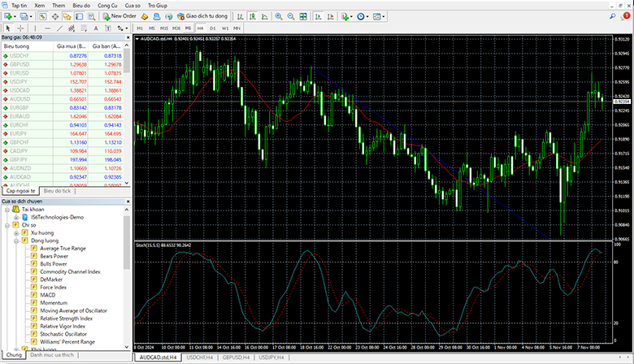Image resolution: width=634 pixels, height=364 pixels.
Task: Tile chart windows with the grid icon
Action: click(x=303, y=16)
